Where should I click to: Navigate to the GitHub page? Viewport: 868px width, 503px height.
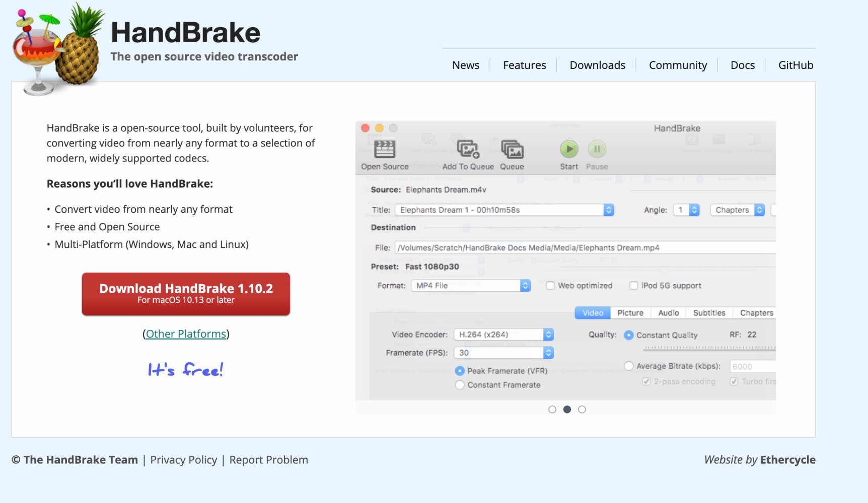(x=795, y=65)
